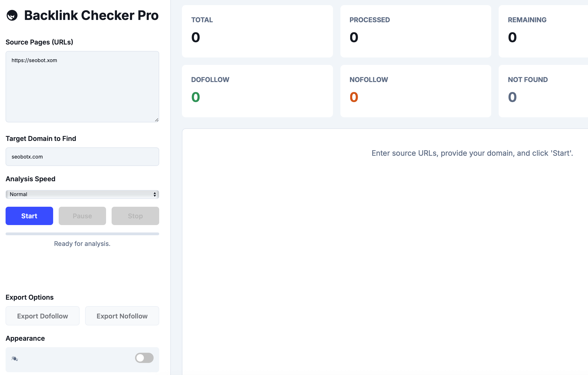Image resolution: width=588 pixels, height=375 pixels.
Task: Grab the textarea resize handle corner
Action: pos(157,120)
